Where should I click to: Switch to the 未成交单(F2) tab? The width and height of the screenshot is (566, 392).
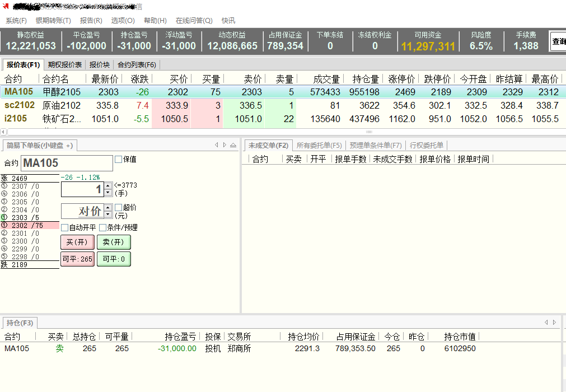[268, 146]
